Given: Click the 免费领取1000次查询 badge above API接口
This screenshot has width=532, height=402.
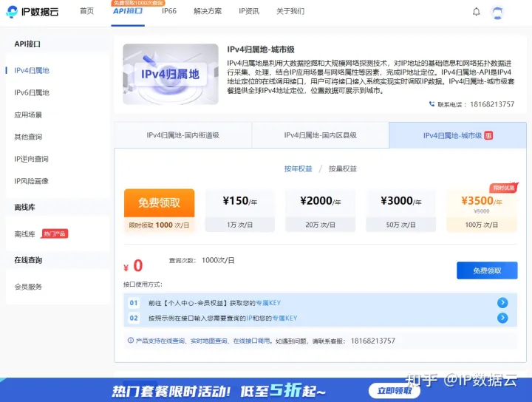Looking at the screenshot, I should 138,3.
